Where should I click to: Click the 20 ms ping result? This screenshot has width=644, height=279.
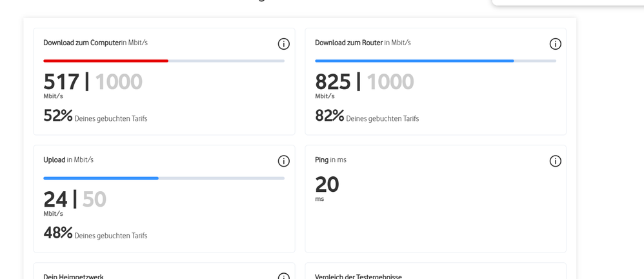[327, 185]
